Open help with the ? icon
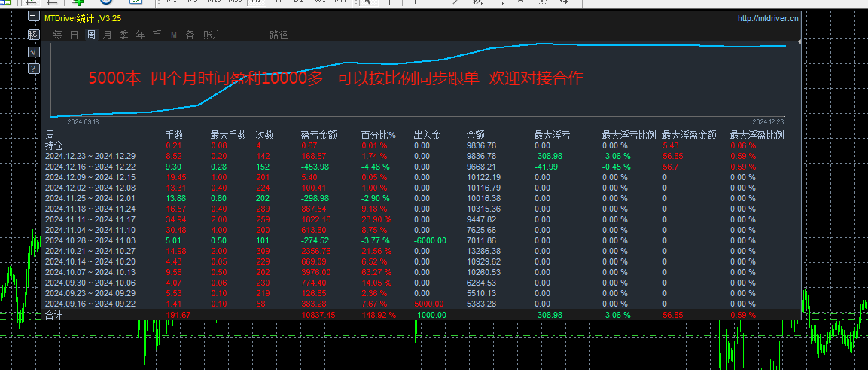 tap(34, 69)
